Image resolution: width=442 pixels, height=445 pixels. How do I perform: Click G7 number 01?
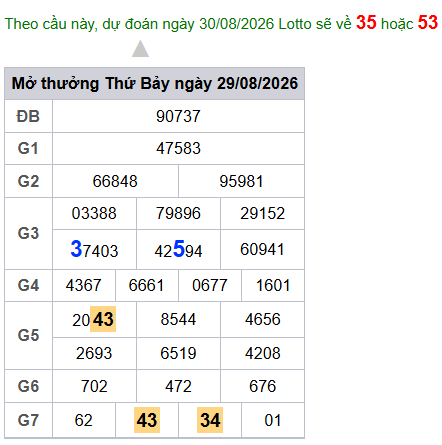(x=273, y=420)
